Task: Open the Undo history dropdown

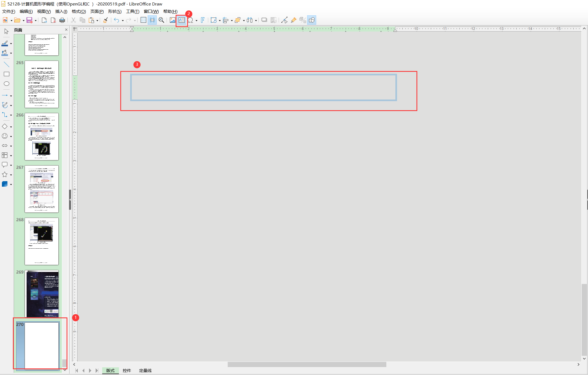Action: 123,20
